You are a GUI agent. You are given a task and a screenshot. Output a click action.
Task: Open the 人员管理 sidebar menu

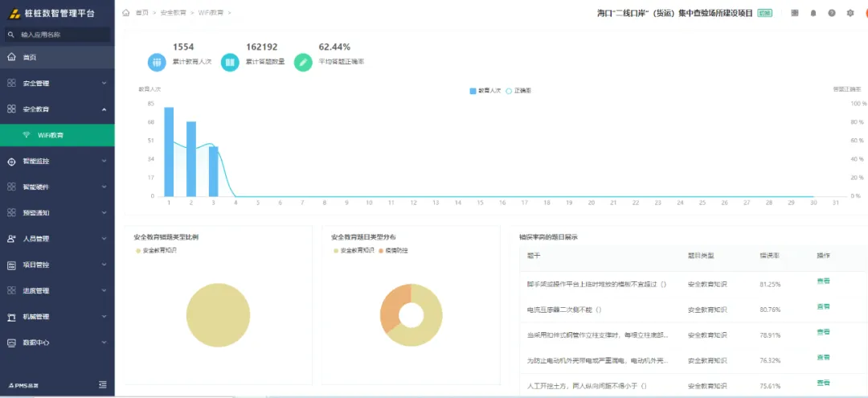[58, 239]
